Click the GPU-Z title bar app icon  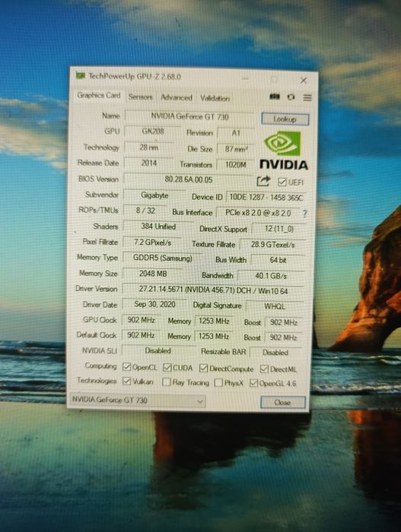pos(80,76)
